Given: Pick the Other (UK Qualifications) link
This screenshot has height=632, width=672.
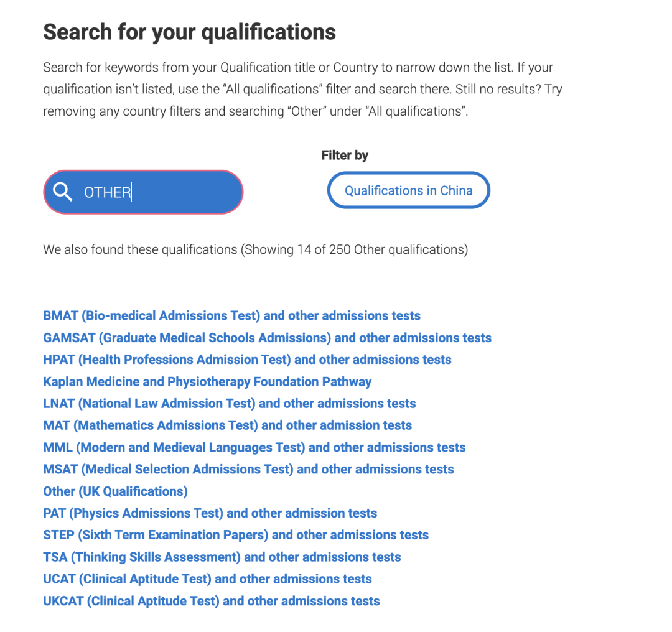Looking at the screenshot, I should click(116, 491).
